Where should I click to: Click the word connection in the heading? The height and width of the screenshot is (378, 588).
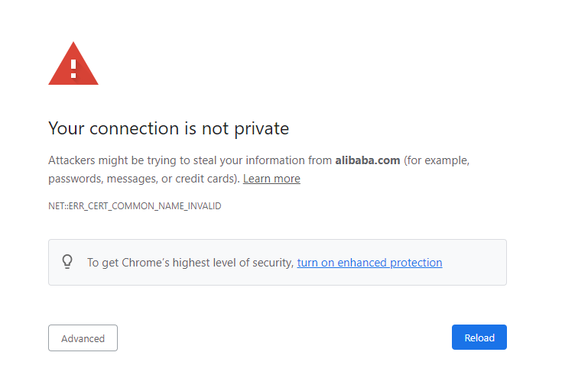click(135, 128)
